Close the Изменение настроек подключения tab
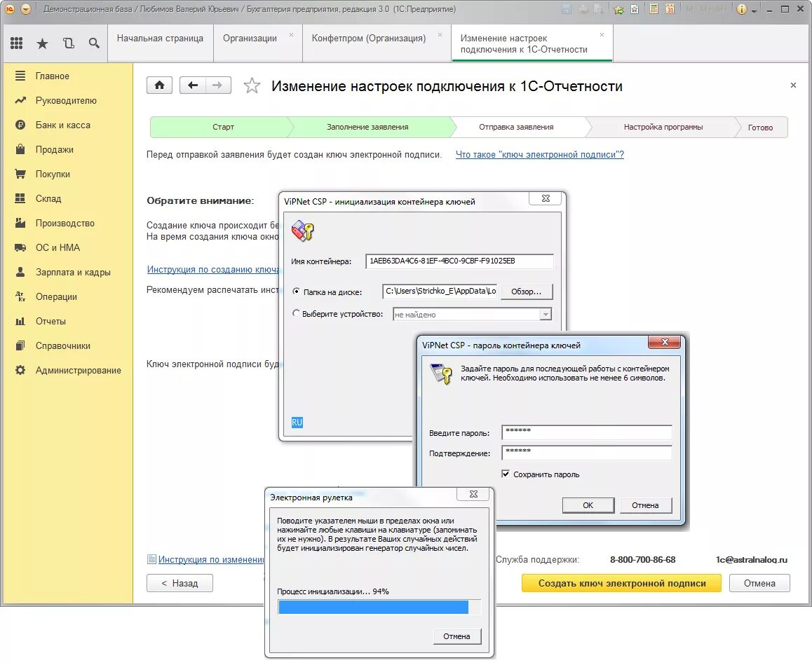Image resolution: width=812 pixels, height=665 pixels. (602, 34)
